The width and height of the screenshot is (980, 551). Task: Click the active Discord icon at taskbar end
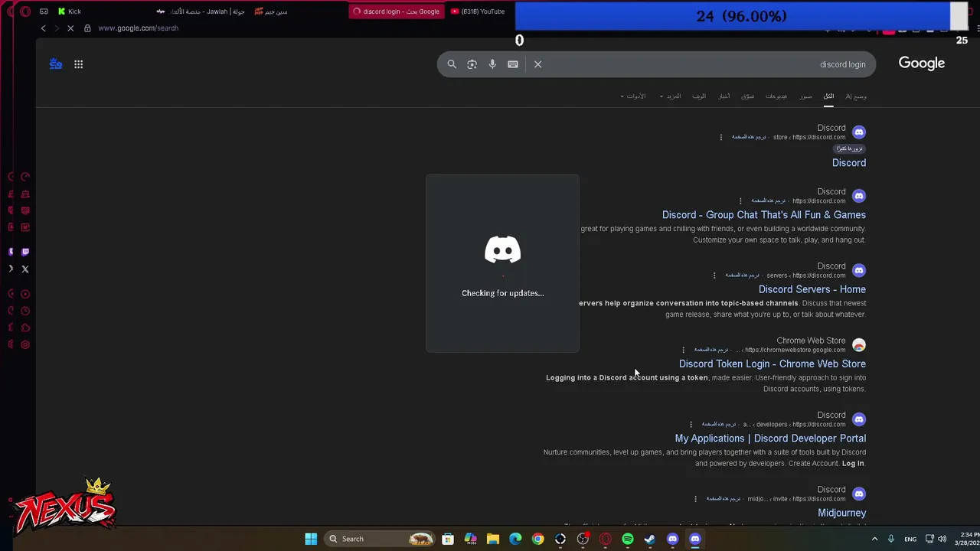tap(695, 539)
